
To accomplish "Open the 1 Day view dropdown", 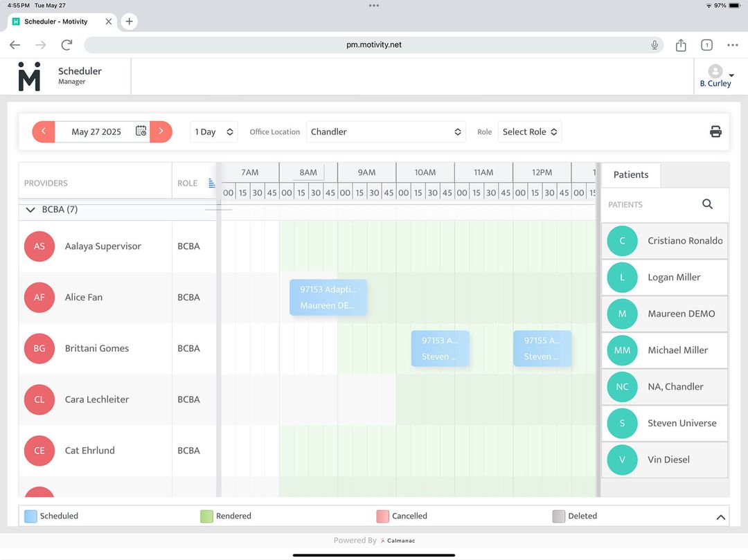I will point(213,131).
